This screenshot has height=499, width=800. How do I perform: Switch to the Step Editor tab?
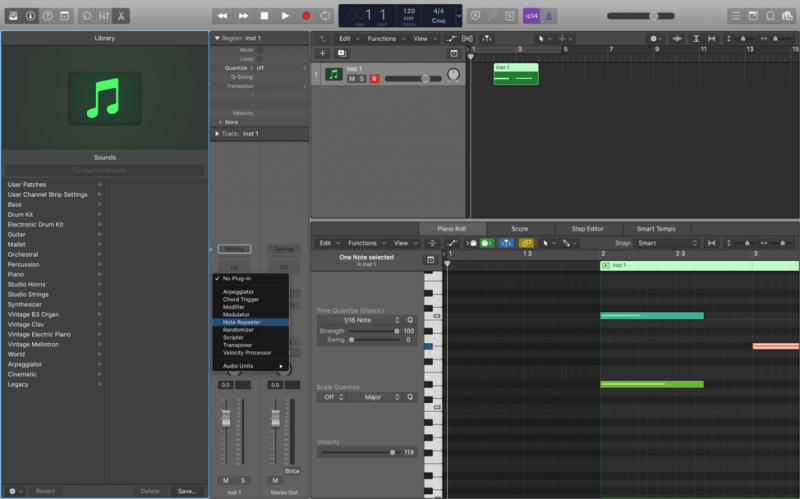pyautogui.click(x=587, y=229)
